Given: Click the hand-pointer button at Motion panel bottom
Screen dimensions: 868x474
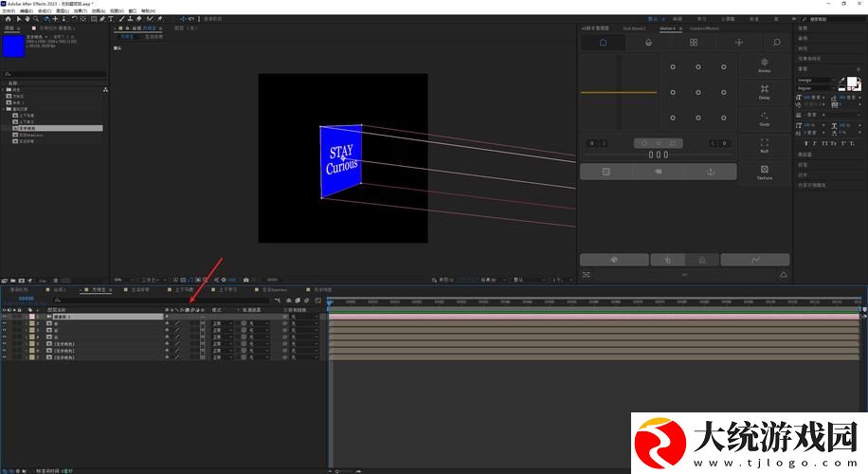Looking at the screenshot, I should click(668, 260).
